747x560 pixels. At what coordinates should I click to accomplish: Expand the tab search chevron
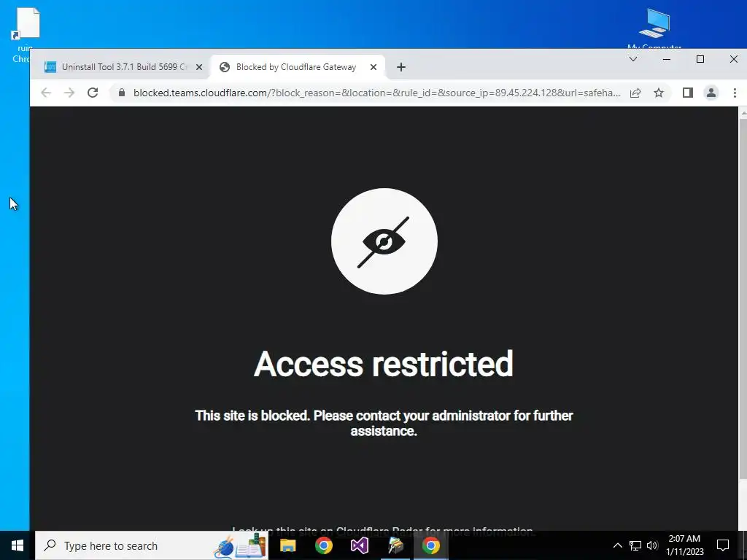click(633, 59)
